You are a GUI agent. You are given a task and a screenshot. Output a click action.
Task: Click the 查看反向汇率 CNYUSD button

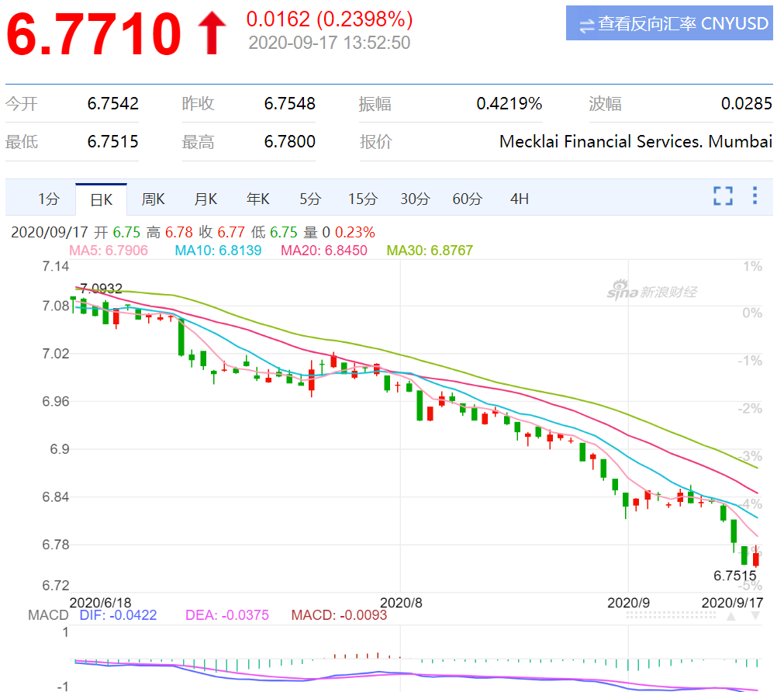pyautogui.click(x=669, y=23)
